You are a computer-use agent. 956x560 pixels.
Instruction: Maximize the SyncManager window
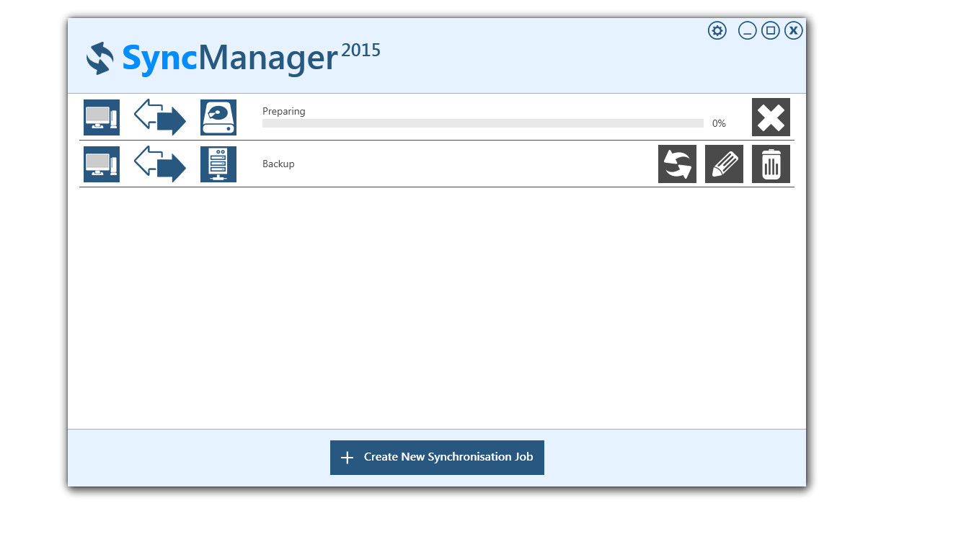(771, 30)
